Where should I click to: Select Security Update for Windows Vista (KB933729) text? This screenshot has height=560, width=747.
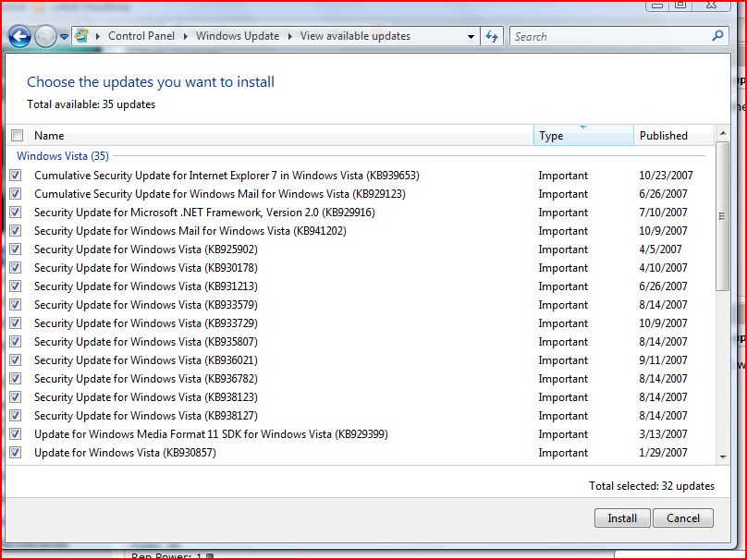coord(146,323)
